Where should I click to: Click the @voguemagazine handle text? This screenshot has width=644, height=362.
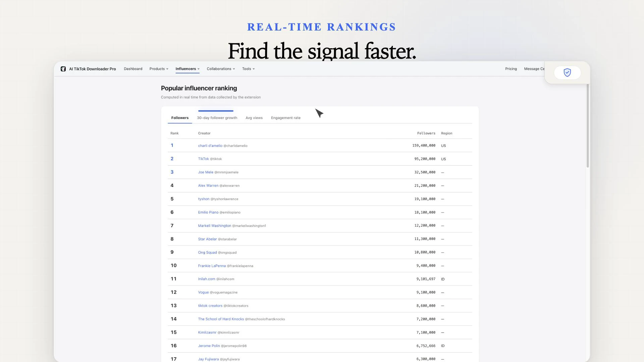[224, 293]
